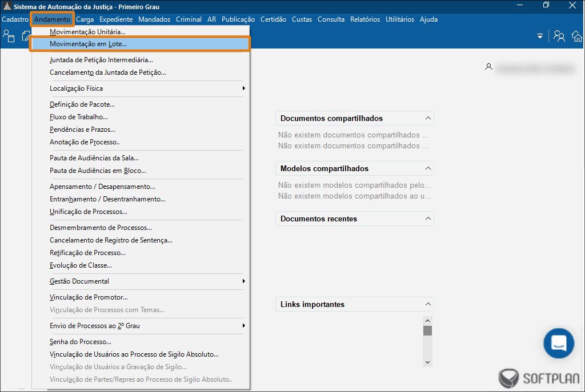Select Movimentação em Lote menu entry
Image resolution: width=585 pixels, height=392 pixels.
click(141, 44)
